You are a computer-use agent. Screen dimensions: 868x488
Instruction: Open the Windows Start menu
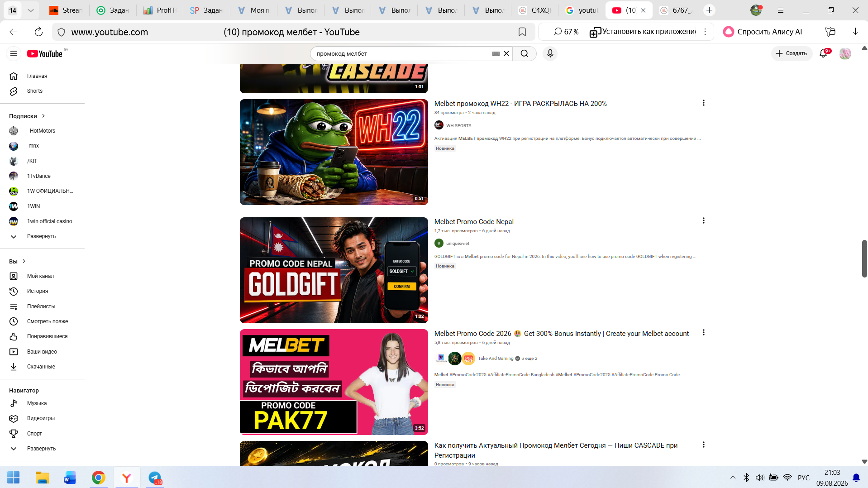click(x=14, y=478)
